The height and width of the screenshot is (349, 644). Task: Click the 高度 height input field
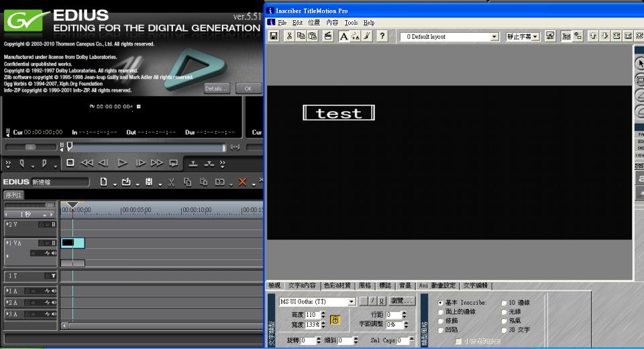pyautogui.click(x=312, y=315)
